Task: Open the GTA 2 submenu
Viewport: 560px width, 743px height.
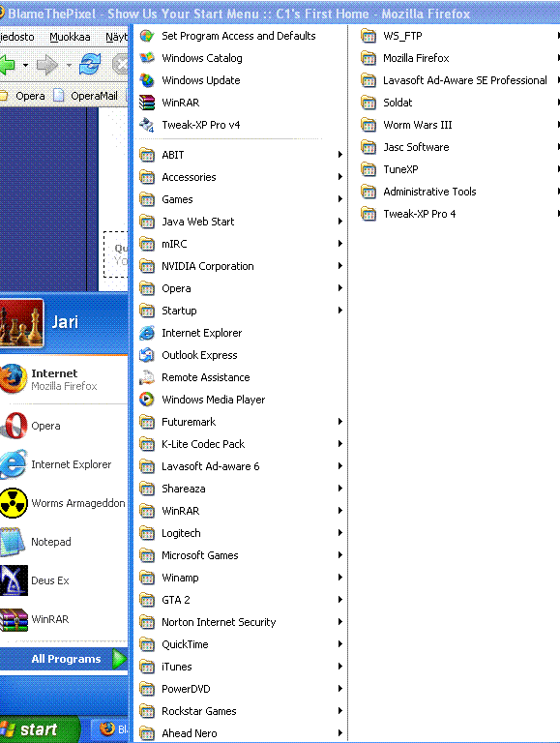Action: [x=240, y=600]
